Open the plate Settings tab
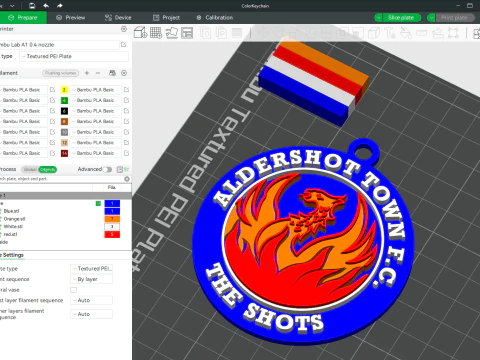 pyautogui.click(x=12, y=255)
